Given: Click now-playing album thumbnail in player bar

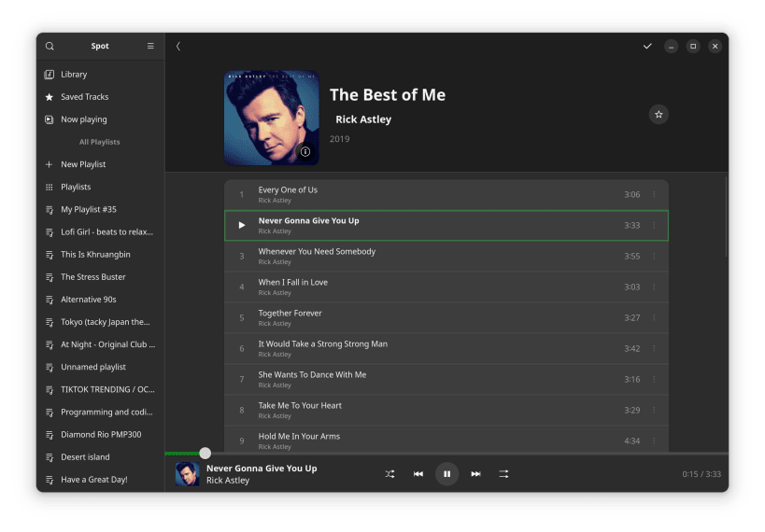Looking at the screenshot, I should point(188,474).
